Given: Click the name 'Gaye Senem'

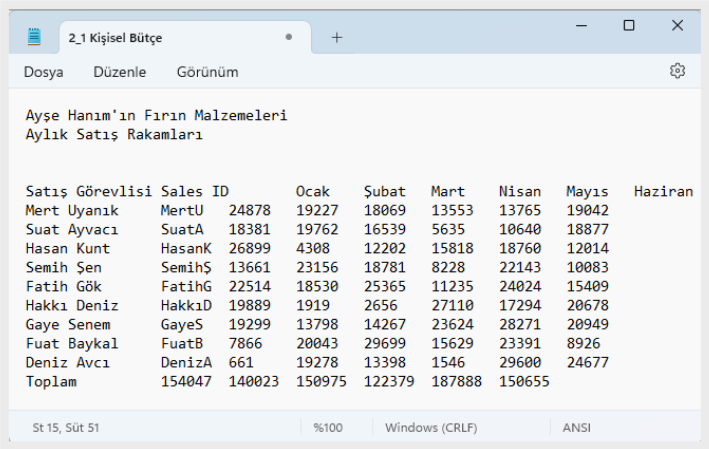Looking at the screenshot, I should 67,324.
